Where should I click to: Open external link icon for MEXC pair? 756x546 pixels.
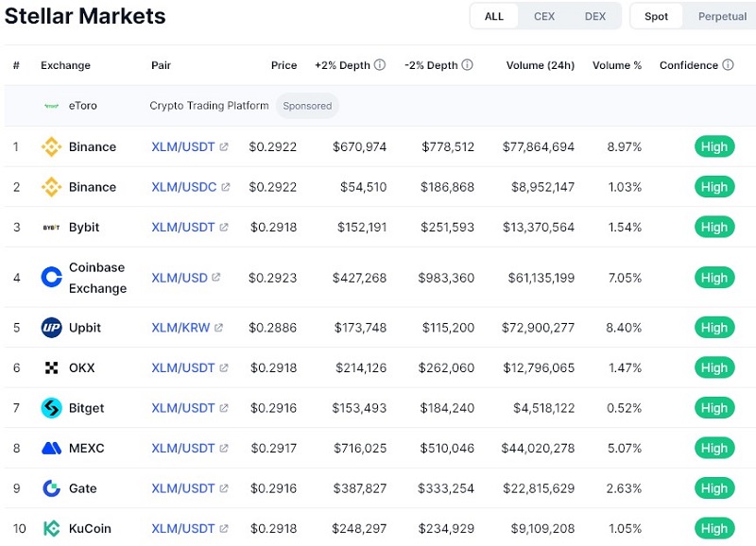224,448
